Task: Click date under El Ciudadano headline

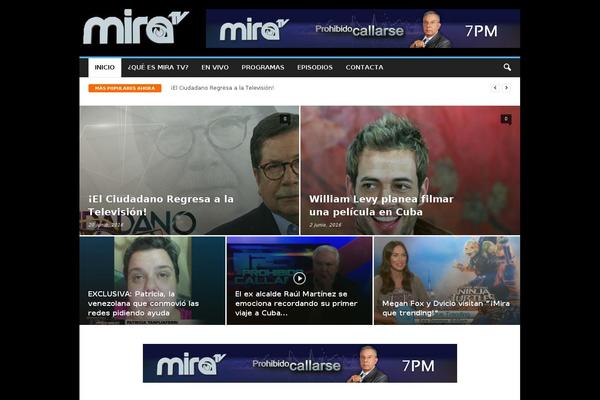Action: tap(106, 225)
